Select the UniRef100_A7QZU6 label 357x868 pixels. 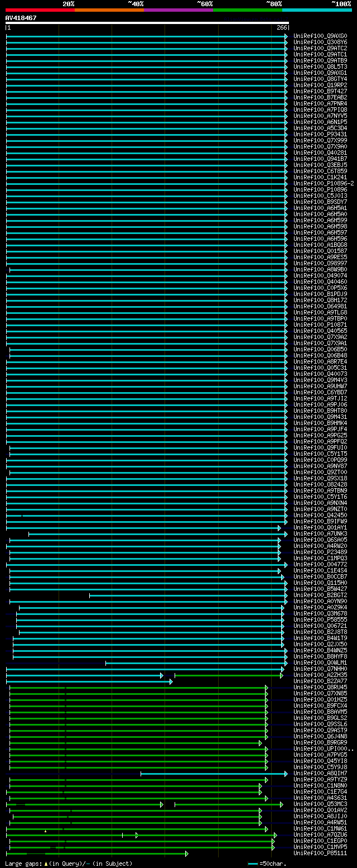click(x=320, y=834)
